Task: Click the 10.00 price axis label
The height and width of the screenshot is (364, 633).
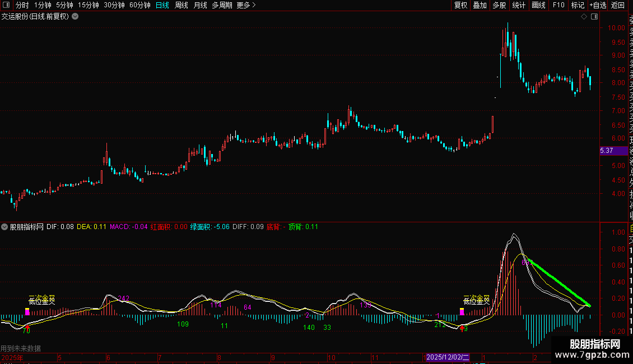Action: pos(616,28)
